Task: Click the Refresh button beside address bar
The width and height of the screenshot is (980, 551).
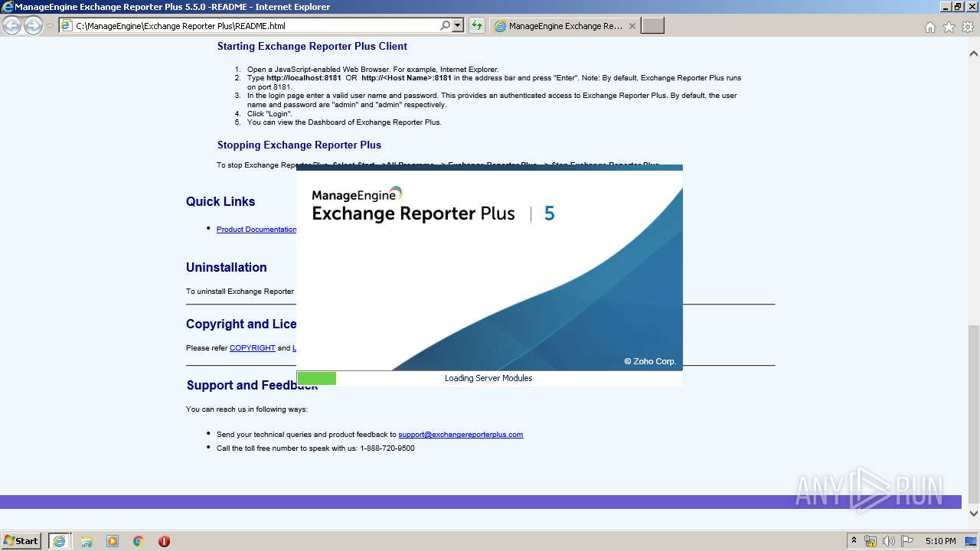Action: [x=477, y=26]
